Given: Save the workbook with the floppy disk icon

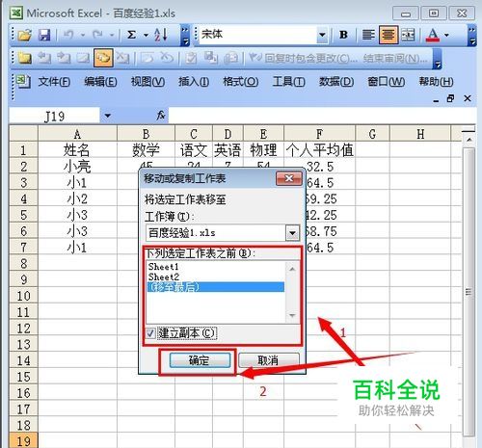Looking at the screenshot, I should pos(44,35).
